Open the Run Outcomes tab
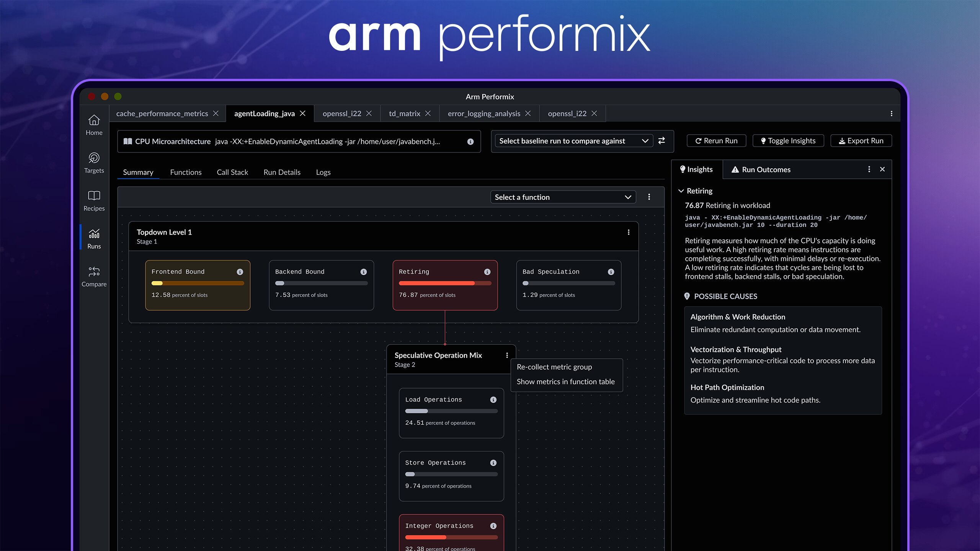The height and width of the screenshot is (551, 980). click(x=761, y=170)
